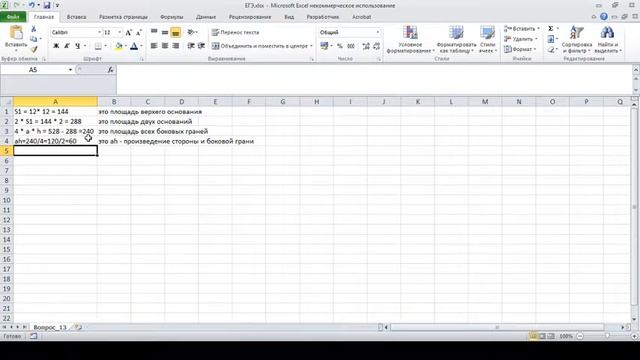Screen dimensions: 640x360
Task: Open the Name Box A5 dropdown arrow
Action: click(70, 70)
